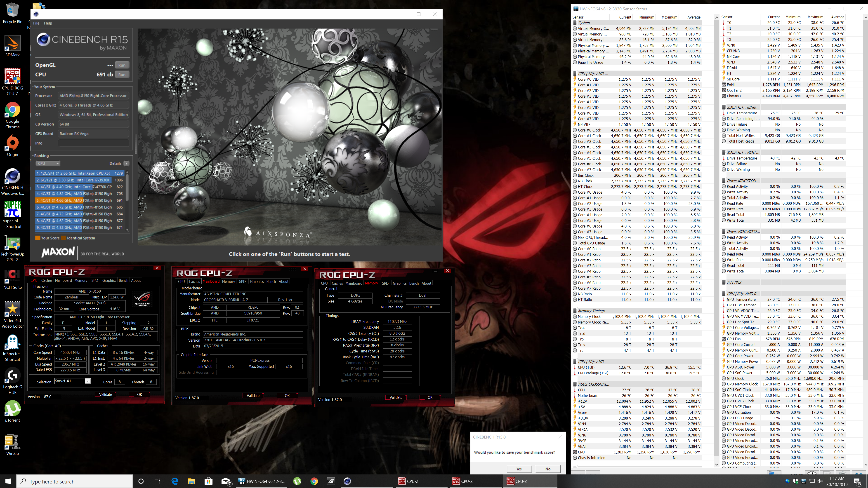Open File Explorer from the taskbar
Viewport: 868px width, 488px height.
[x=191, y=481]
